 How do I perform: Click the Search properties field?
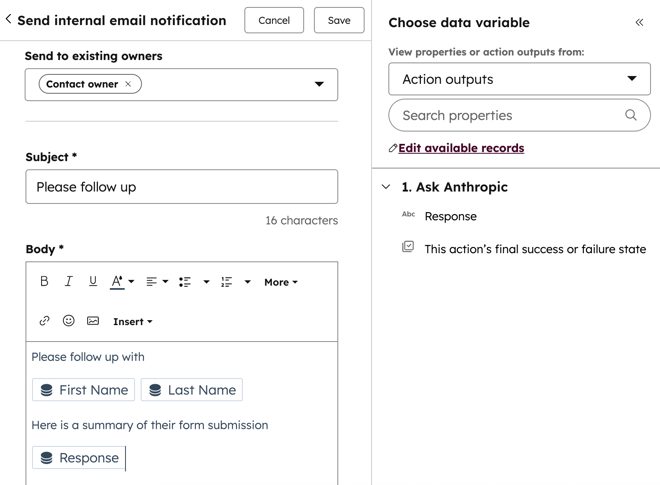[x=508, y=115]
